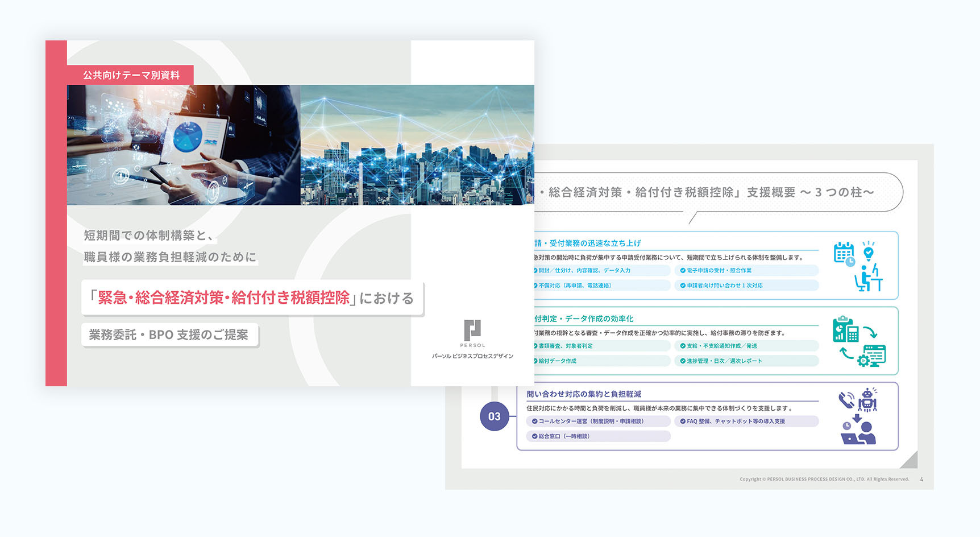Screen dimensions: 980x537
Task: Click the lightbulb checkmark icon
Action: point(868,251)
